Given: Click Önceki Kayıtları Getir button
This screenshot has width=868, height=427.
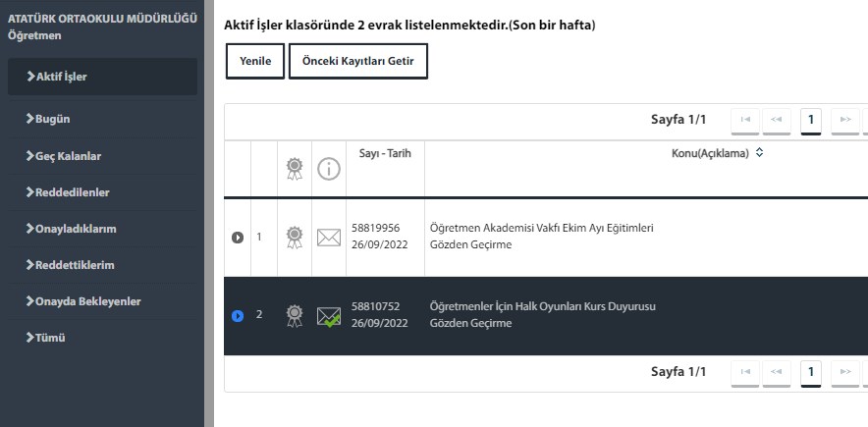Looking at the screenshot, I should (x=357, y=61).
